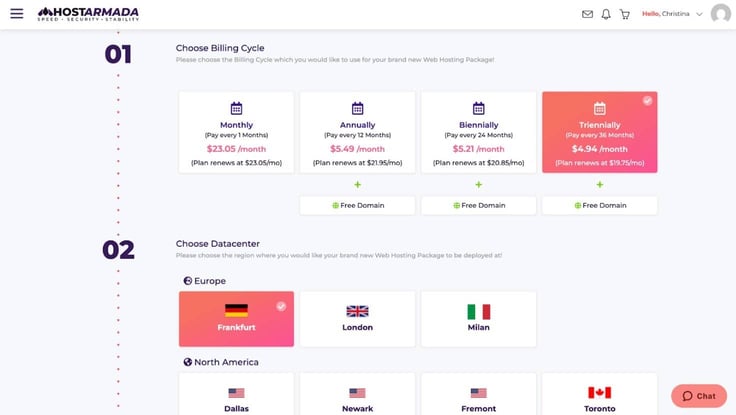Click the HostArmada logo
The image size is (736, 415).
[x=88, y=14]
